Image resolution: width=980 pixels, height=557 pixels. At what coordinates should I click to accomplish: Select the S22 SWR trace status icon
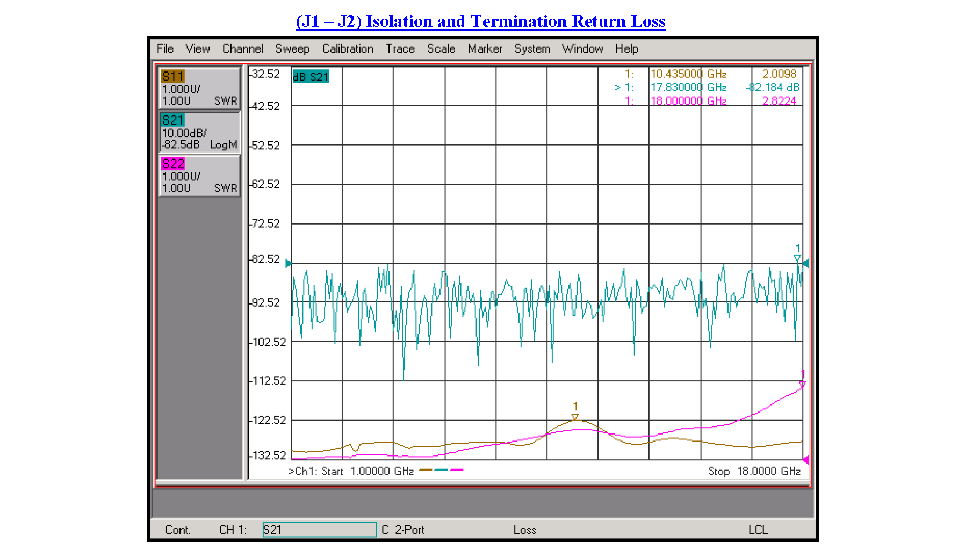click(199, 176)
